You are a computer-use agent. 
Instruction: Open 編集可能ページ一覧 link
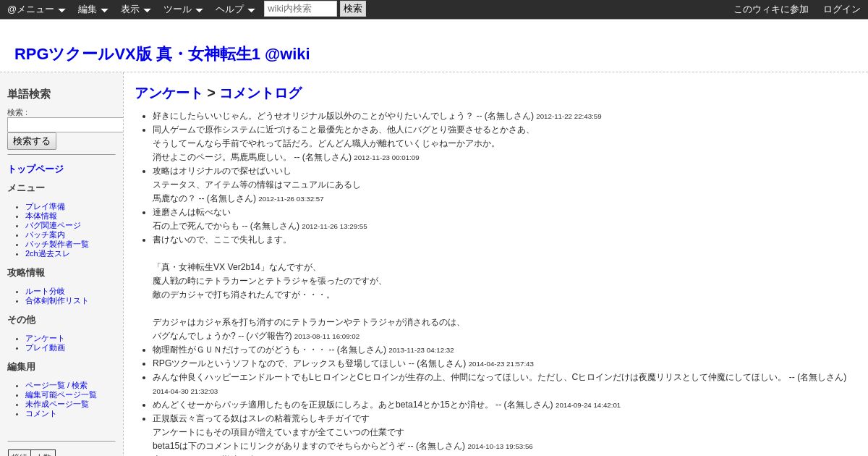(x=61, y=394)
